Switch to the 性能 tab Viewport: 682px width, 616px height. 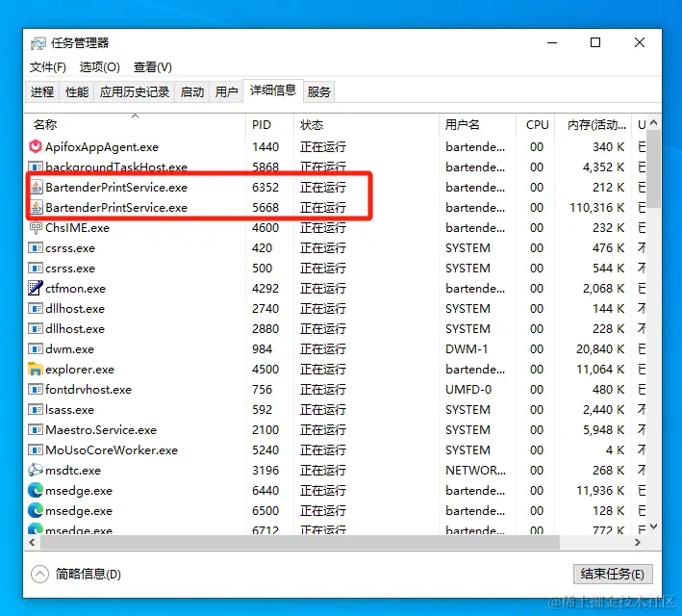point(77,91)
